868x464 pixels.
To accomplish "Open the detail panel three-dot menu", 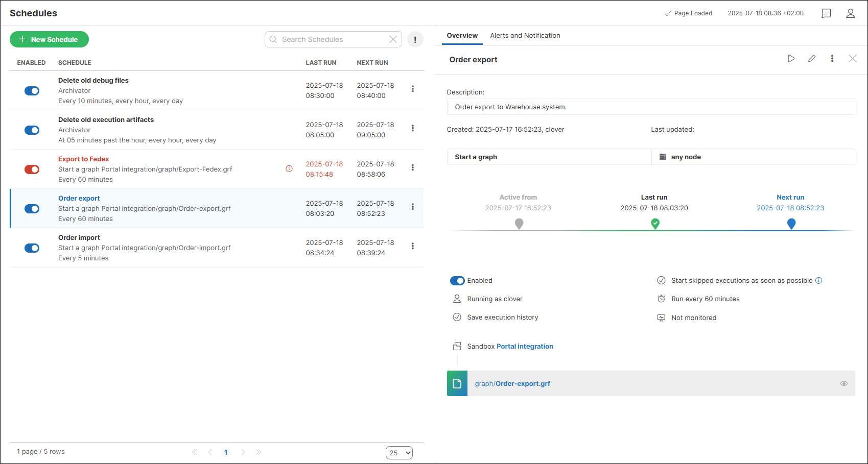I will pyautogui.click(x=832, y=59).
